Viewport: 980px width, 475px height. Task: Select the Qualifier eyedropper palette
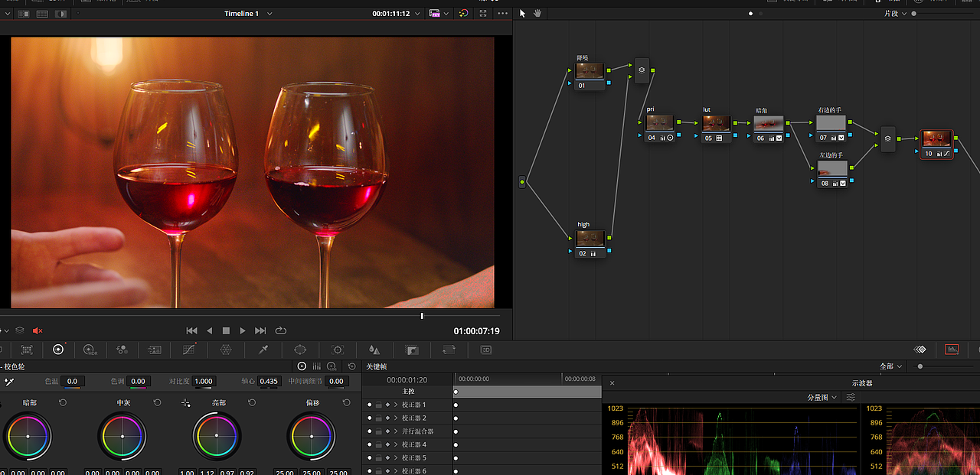[263, 350]
